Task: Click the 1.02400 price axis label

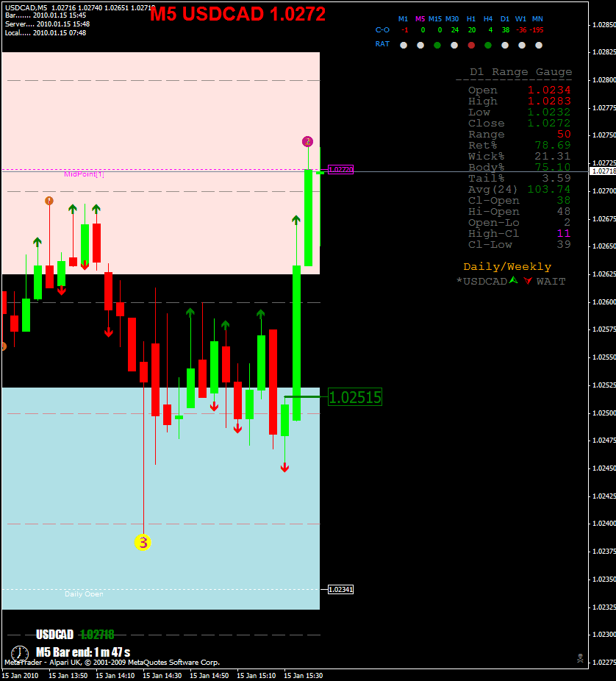Action: 604,524
